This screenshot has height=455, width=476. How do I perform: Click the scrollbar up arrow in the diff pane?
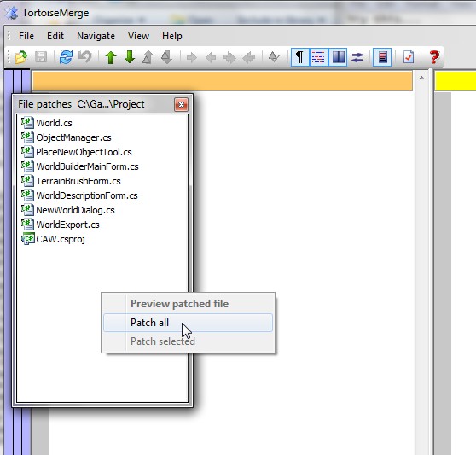pyautogui.click(x=421, y=78)
